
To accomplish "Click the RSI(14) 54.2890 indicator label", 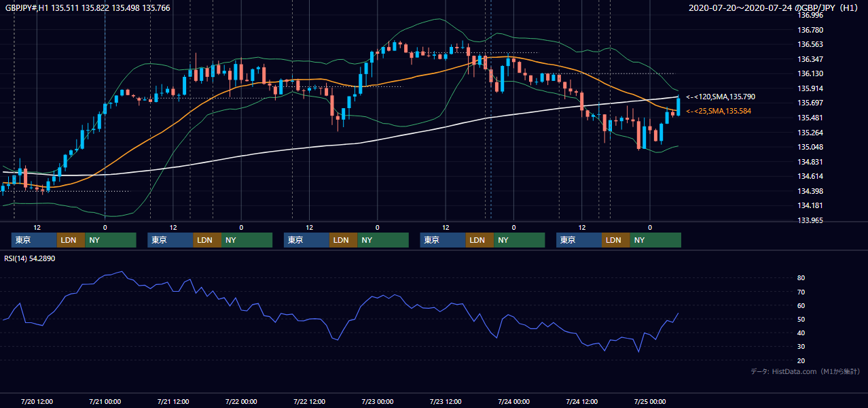I will (29, 258).
